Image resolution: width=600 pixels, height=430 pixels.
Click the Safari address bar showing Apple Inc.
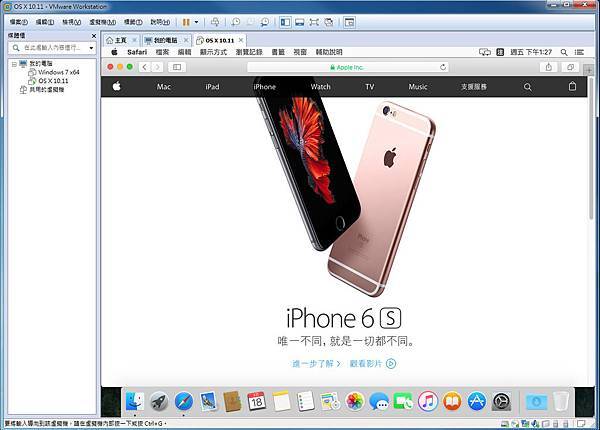point(347,67)
